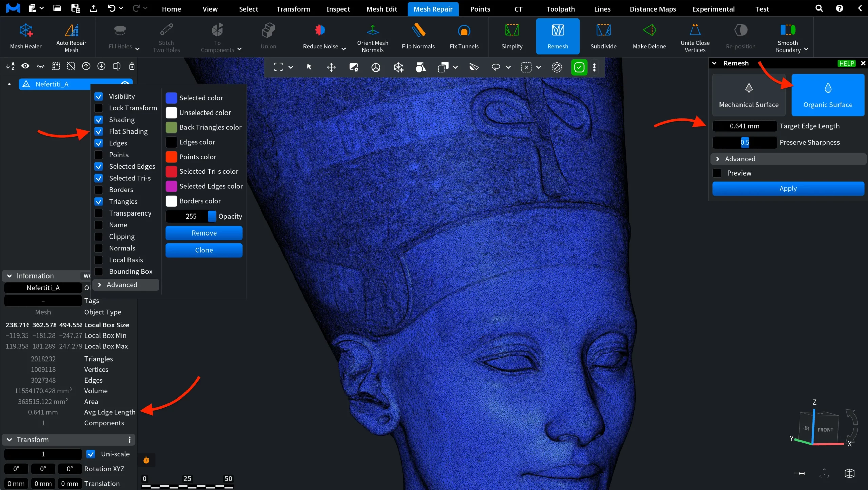Open the Fill Holes dropdown arrow
The image size is (868, 490).
(x=137, y=48)
